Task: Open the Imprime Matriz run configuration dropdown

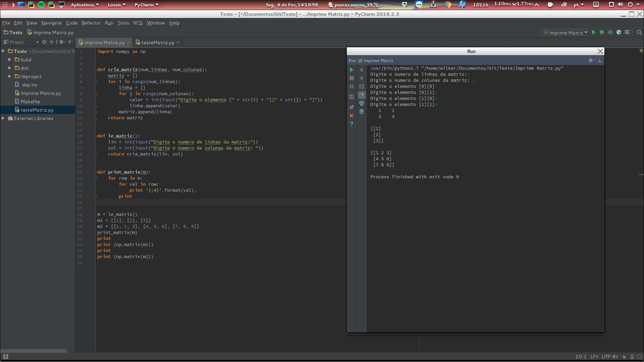Action: tap(565, 33)
